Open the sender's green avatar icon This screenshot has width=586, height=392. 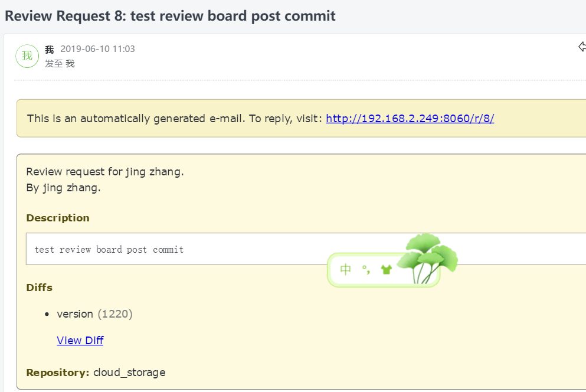(x=27, y=55)
